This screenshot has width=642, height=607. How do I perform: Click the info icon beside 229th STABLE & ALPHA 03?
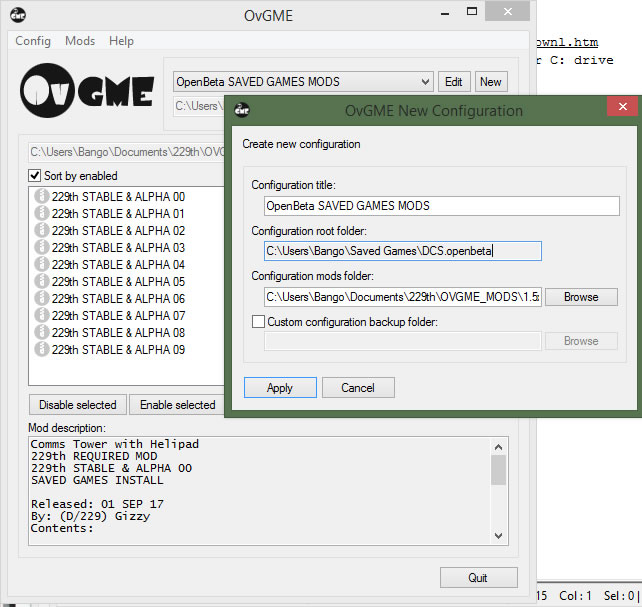point(41,248)
